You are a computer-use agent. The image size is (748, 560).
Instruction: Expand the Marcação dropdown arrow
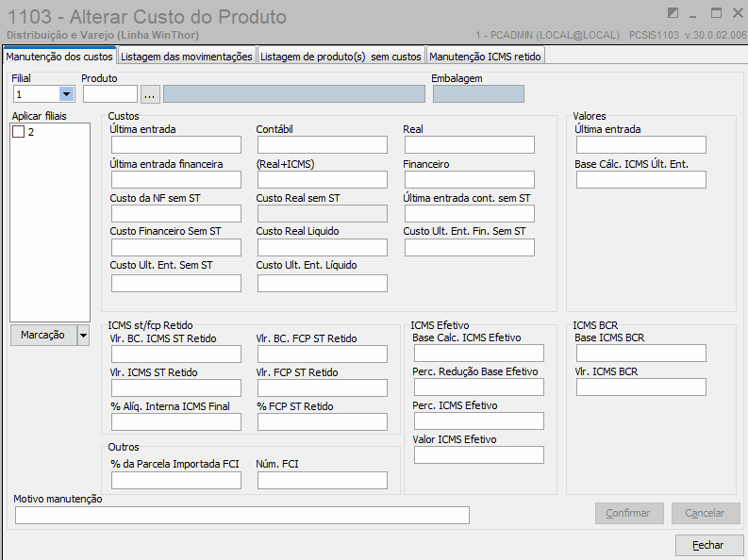[83, 335]
